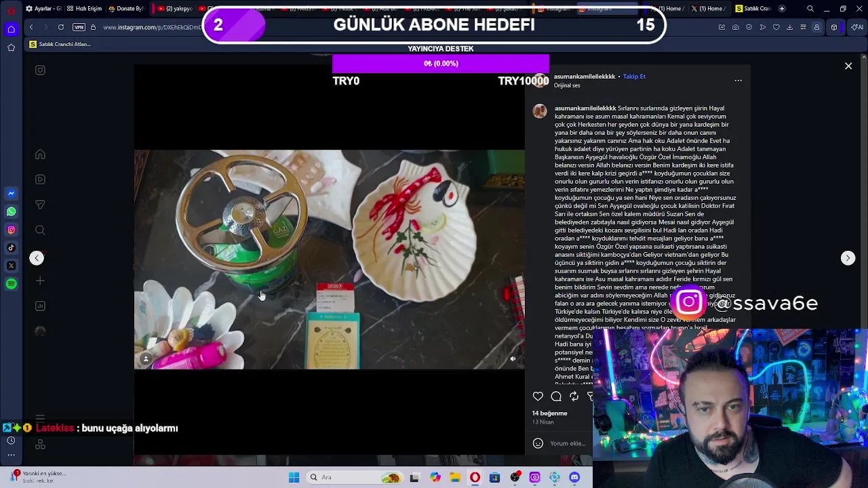Click the post video frame
Viewport: 868px width, 488px height.
point(330,260)
